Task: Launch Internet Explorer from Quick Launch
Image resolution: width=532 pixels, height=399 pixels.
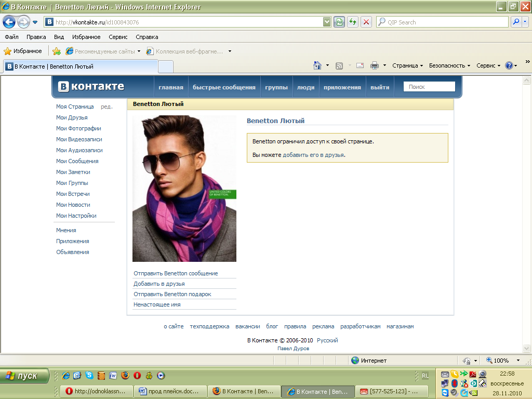Action: (x=66, y=376)
